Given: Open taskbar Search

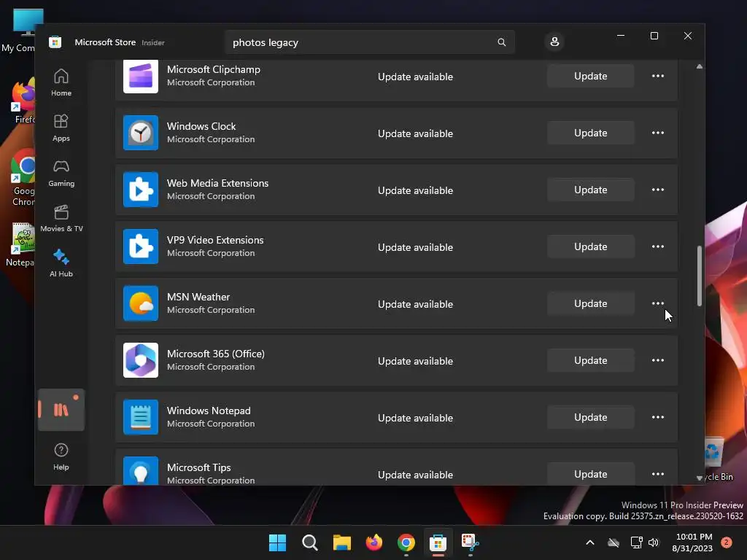Looking at the screenshot, I should click(309, 542).
